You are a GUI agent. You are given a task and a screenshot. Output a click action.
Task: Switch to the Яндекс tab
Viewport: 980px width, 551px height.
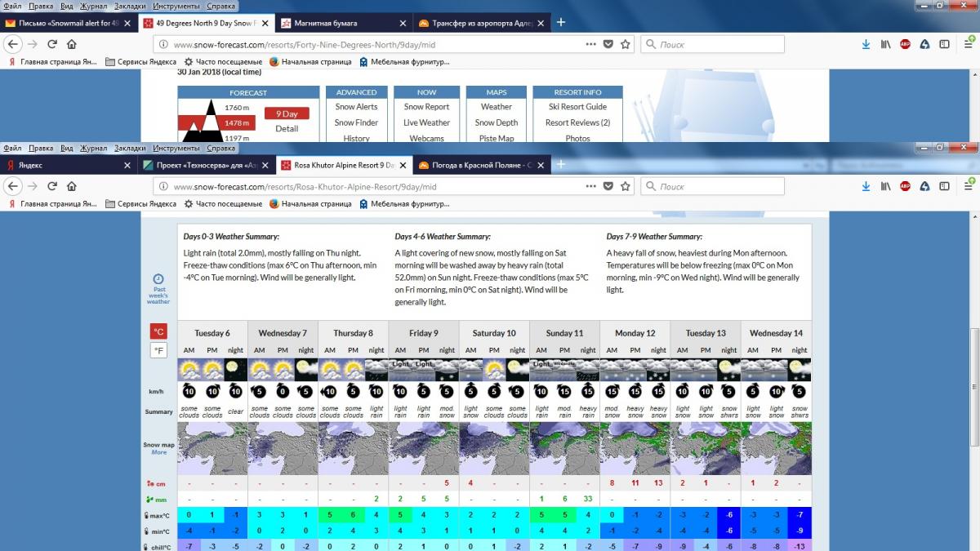pyautogui.click(x=69, y=165)
